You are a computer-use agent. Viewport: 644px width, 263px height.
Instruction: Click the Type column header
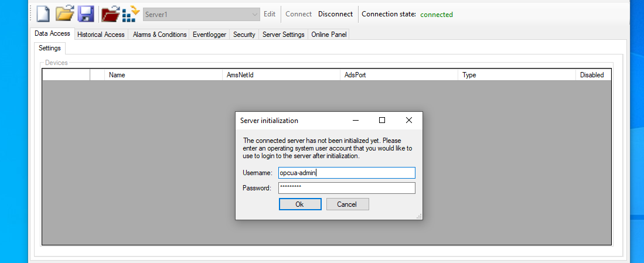coord(517,75)
